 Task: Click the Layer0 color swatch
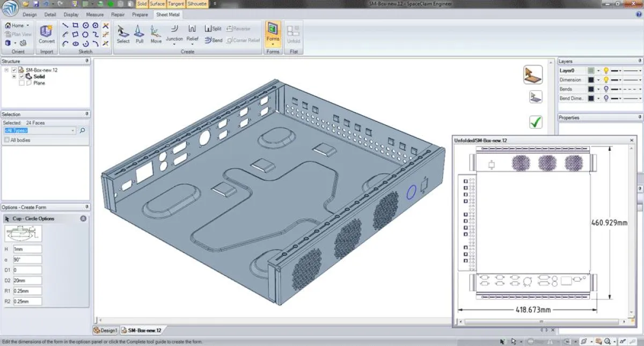point(591,70)
